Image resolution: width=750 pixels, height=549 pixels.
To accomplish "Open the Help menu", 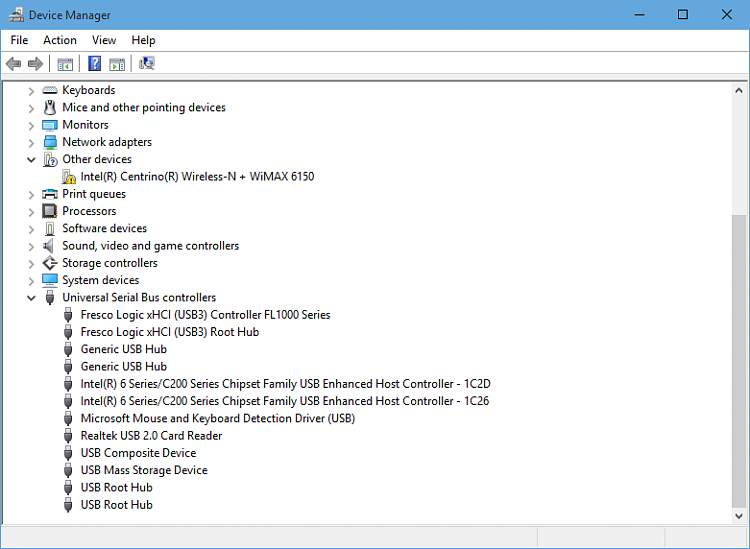I will click(143, 40).
